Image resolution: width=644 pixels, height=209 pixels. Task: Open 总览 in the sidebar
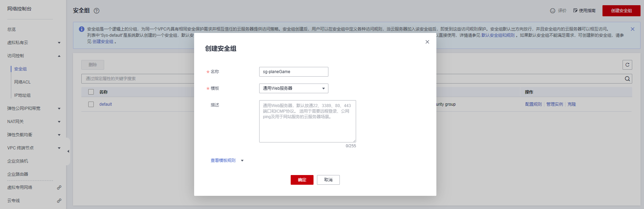11,29
